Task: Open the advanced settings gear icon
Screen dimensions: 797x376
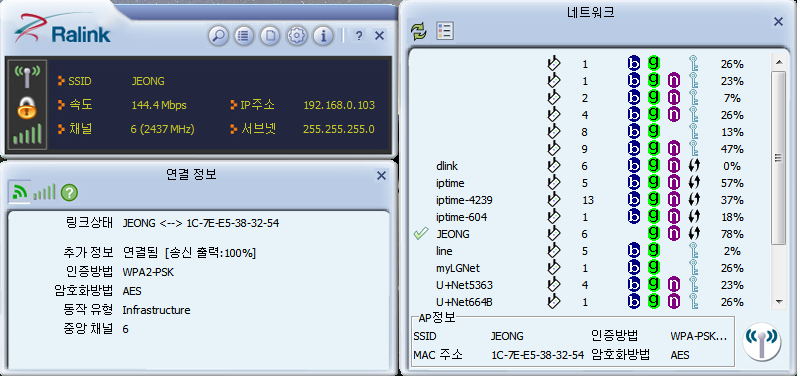Action: pos(297,36)
